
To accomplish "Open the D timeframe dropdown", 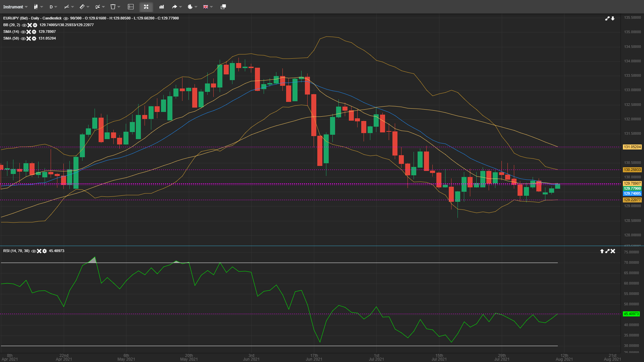I will point(53,7).
